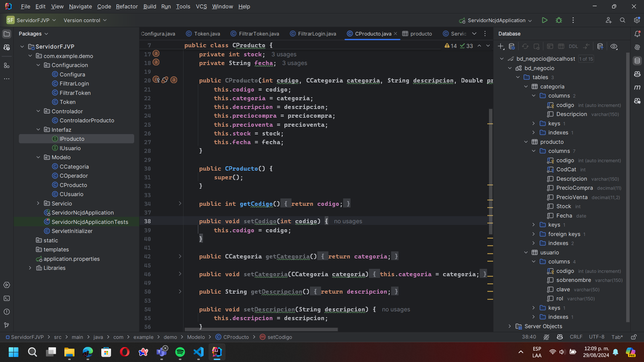Run the debug bug icon in toolbar
Screen dimensions: 644x362
559,20
